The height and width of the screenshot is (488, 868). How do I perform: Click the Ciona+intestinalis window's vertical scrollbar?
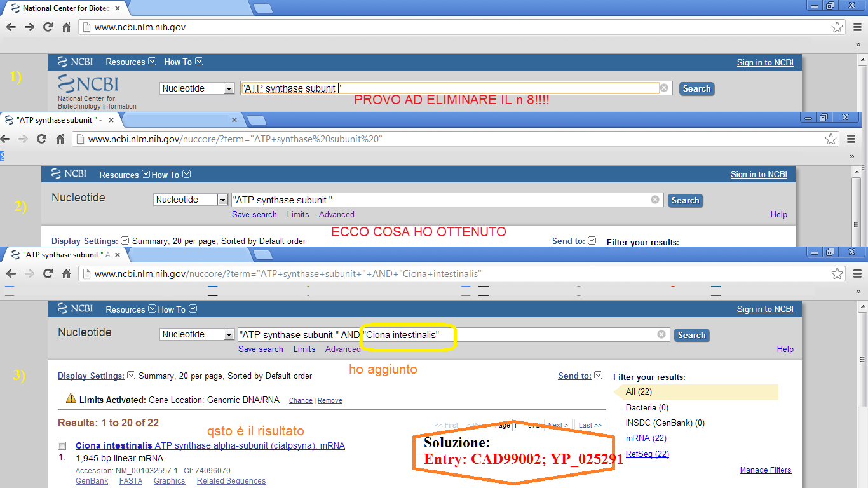tap(862, 394)
